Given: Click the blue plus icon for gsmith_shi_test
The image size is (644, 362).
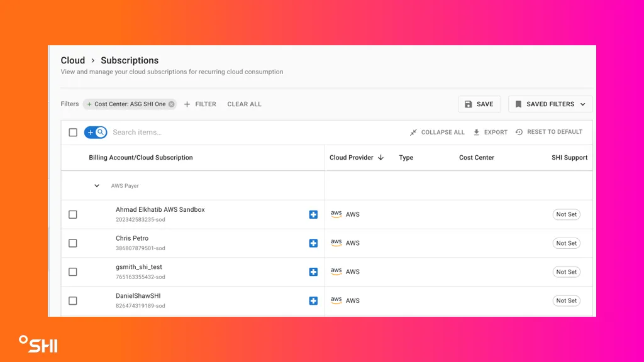Looking at the screenshot, I should pos(313,272).
